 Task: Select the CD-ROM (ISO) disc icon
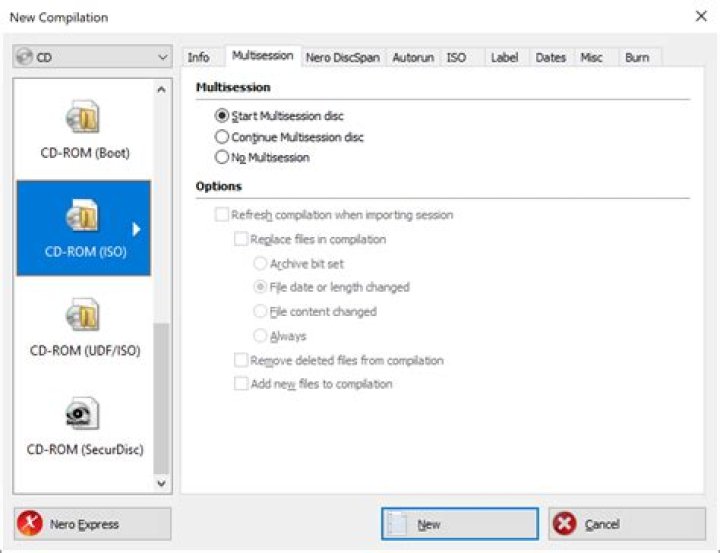coord(84,215)
